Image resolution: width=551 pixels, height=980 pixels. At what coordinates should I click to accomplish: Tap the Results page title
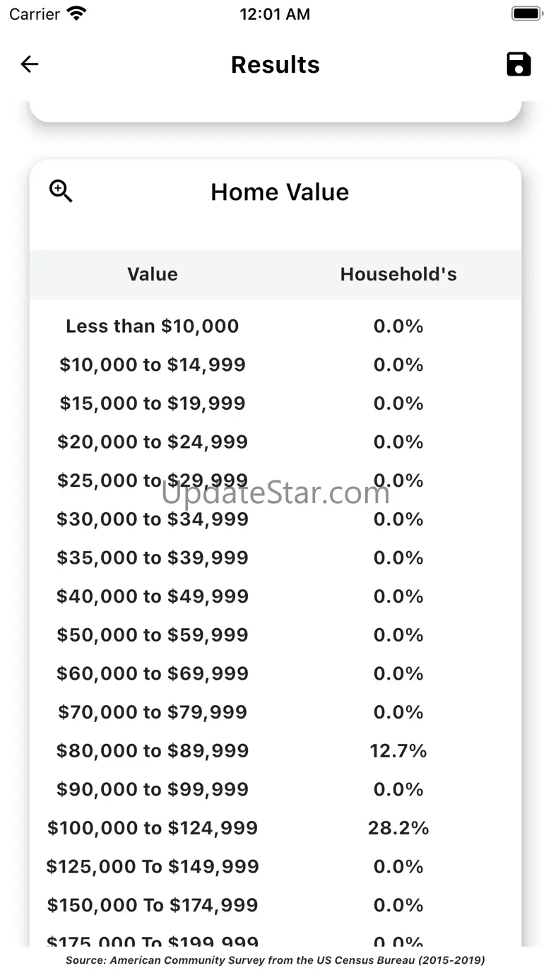point(275,64)
